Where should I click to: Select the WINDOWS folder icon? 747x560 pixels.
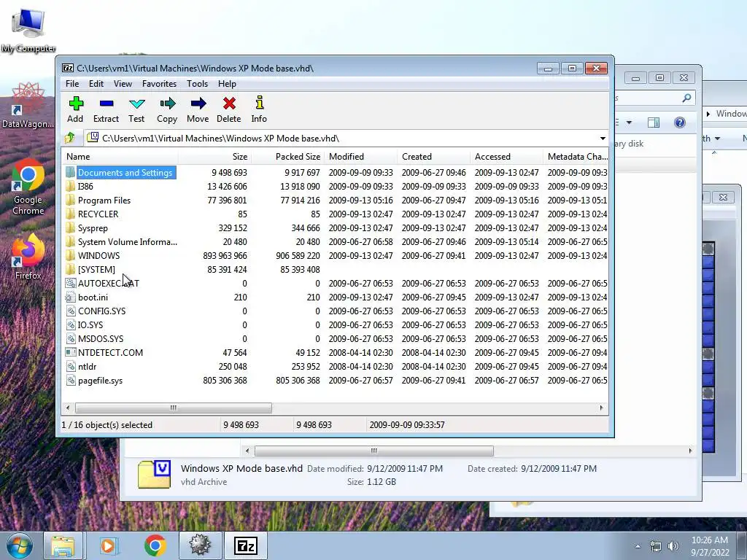coord(71,256)
